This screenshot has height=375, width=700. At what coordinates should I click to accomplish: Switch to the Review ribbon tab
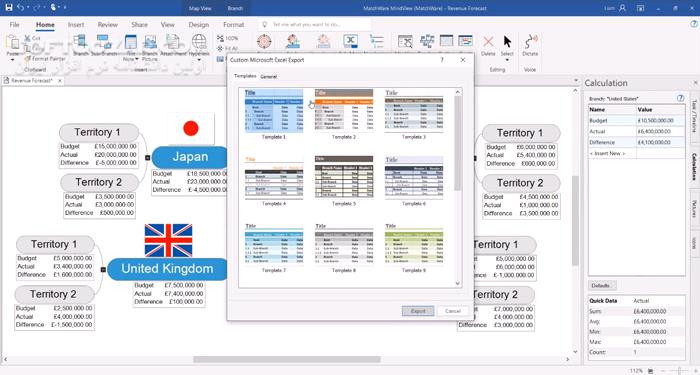108,25
